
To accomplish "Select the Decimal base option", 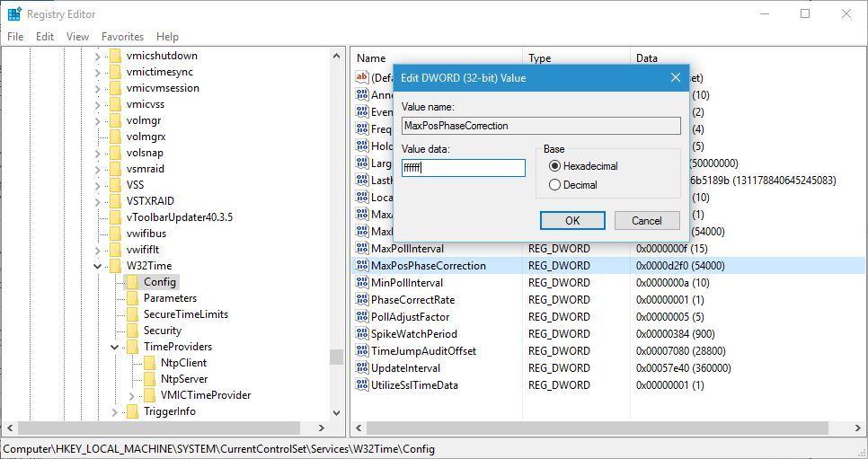I will (x=554, y=185).
